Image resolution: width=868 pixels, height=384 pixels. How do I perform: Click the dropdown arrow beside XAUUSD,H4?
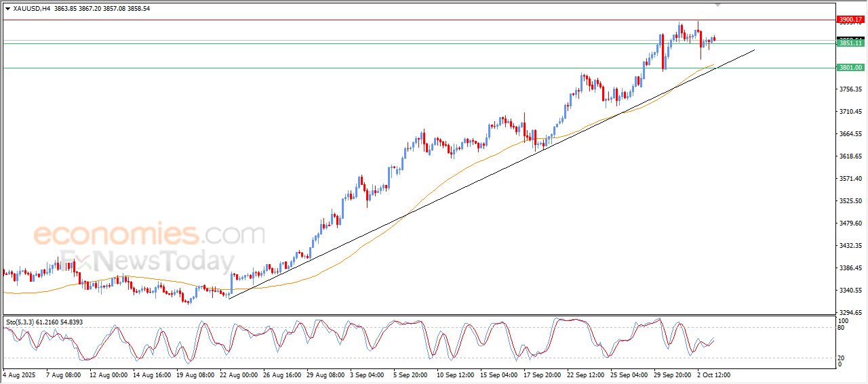point(7,9)
